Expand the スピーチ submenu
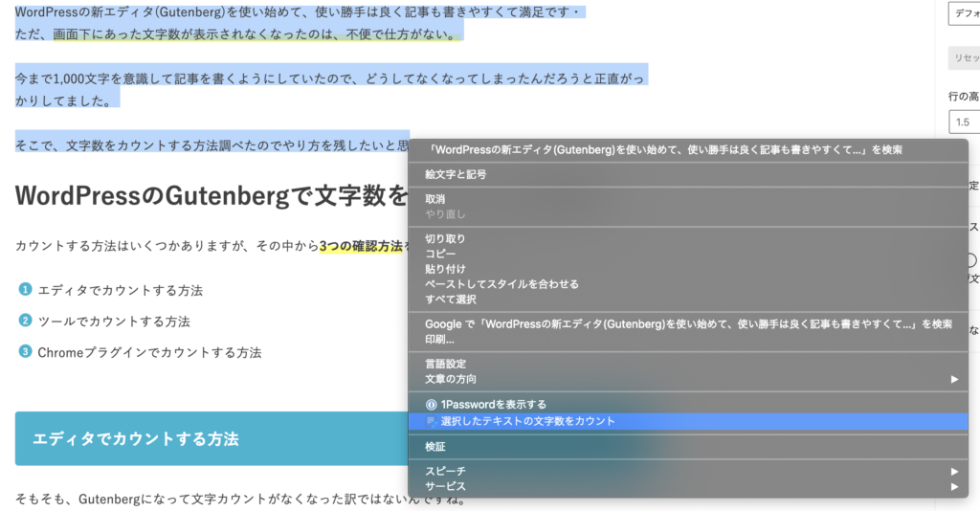Viewport: 980px width, 511px height. (x=687, y=472)
